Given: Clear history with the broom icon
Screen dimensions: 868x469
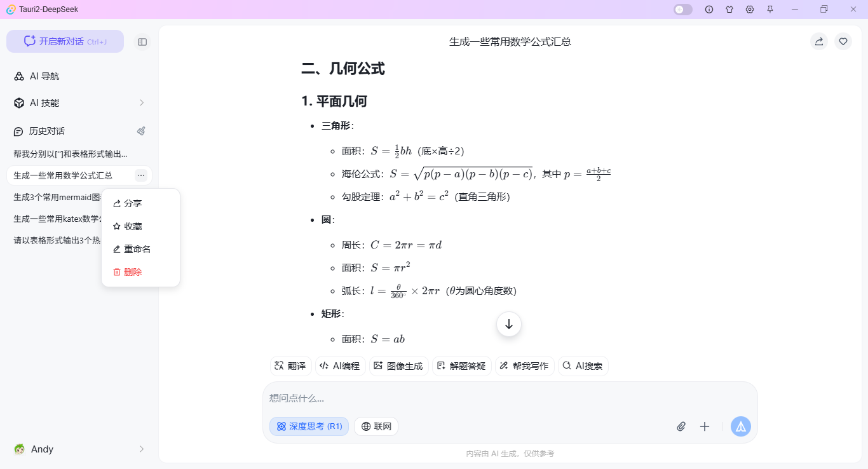Looking at the screenshot, I should click(141, 131).
